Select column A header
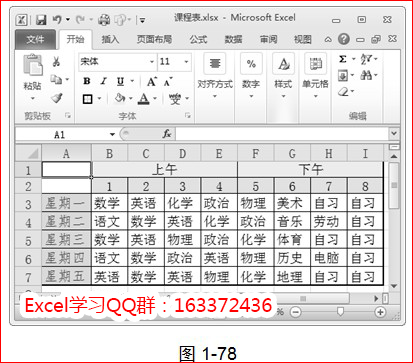The height and width of the screenshot is (363, 413). coord(66,154)
